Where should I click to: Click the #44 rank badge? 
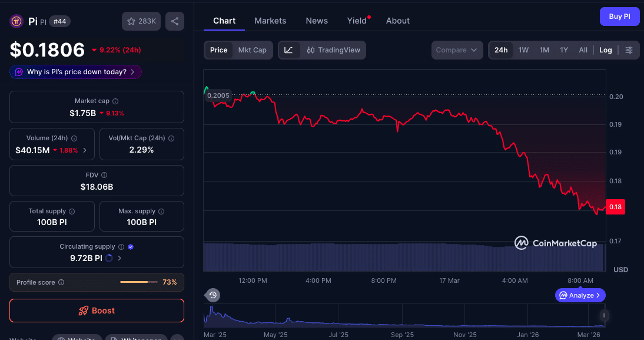(x=59, y=21)
